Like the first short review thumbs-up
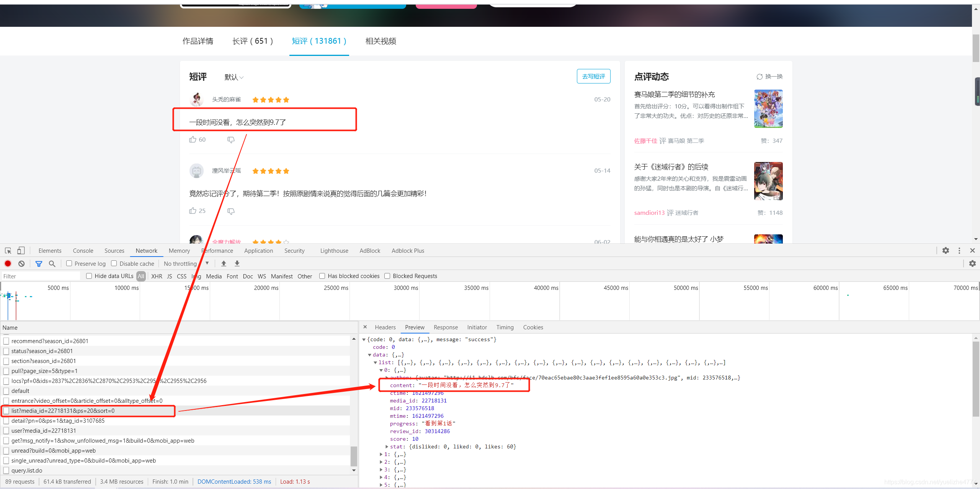This screenshot has width=980, height=489. tap(193, 139)
